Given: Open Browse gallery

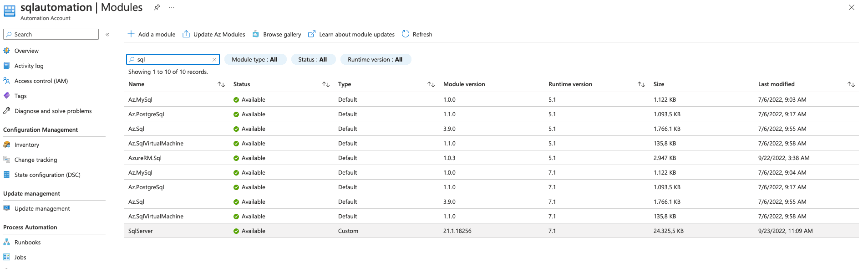Looking at the screenshot, I should [277, 34].
